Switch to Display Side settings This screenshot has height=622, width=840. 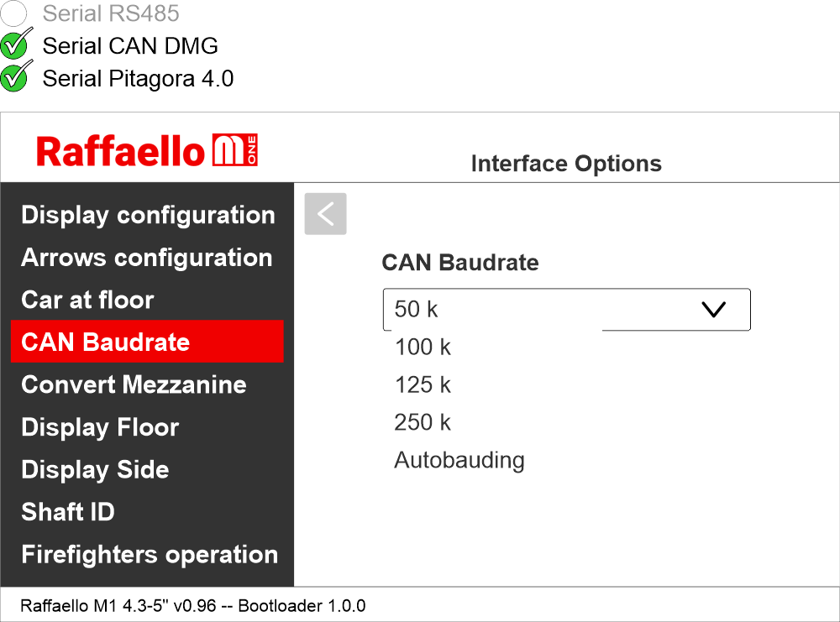pyautogui.click(x=95, y=469)
